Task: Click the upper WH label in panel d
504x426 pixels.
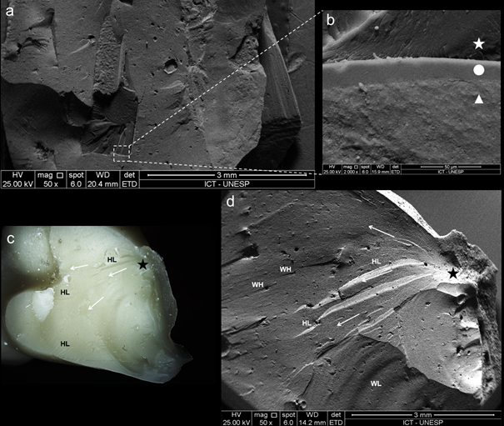Action: point(285,269)
